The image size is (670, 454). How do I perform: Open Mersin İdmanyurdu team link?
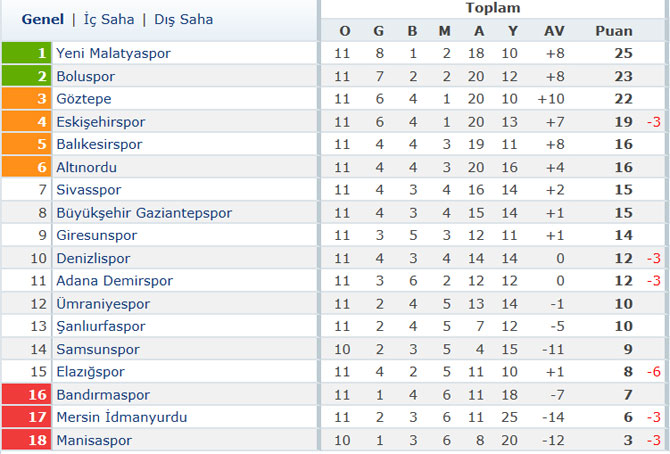[x=122, y=417]
